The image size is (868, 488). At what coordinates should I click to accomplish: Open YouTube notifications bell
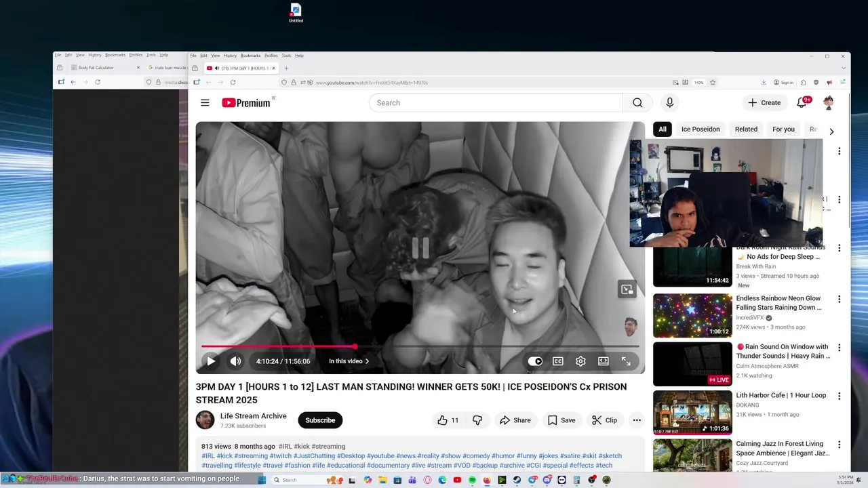point(802,103)
